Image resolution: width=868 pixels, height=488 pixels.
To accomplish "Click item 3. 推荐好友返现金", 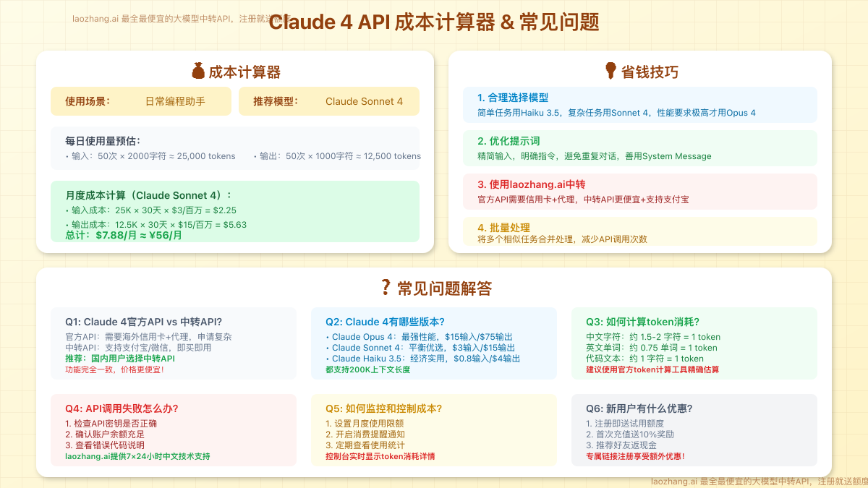I will [621, 445].
